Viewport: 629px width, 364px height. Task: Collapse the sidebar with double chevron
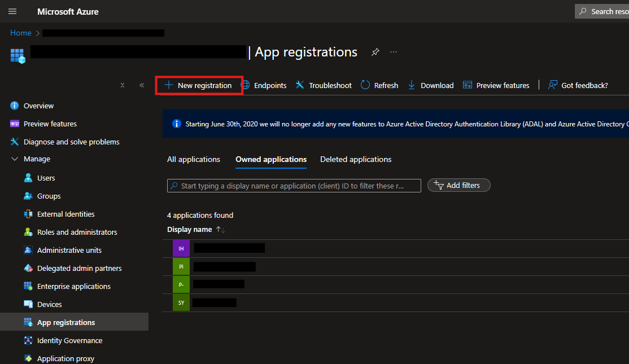coord(142,85)
